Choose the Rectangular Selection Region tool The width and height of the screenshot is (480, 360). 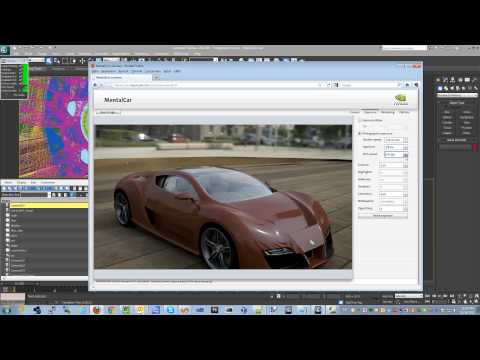[x=65, y=61]
